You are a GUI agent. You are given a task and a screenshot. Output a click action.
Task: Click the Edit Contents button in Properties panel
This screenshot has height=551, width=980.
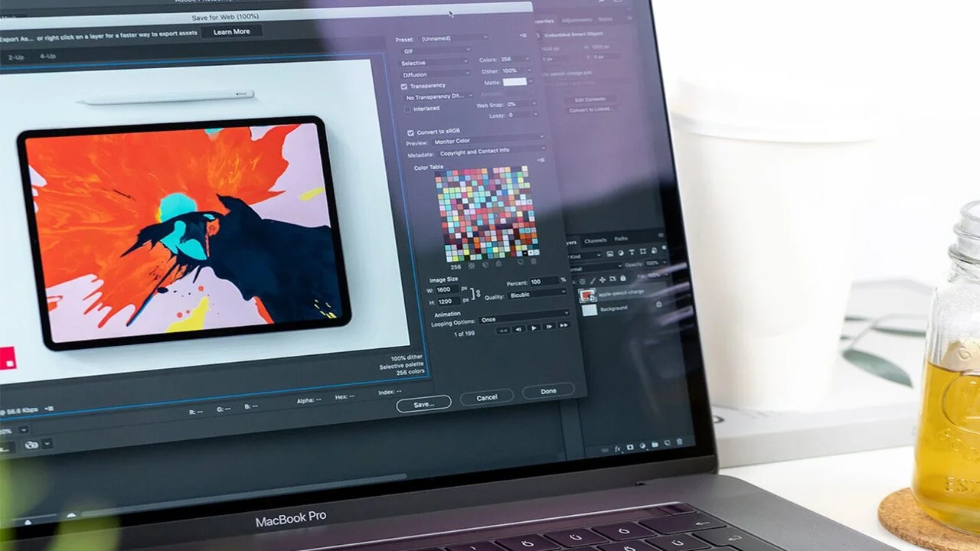point(590,99)
